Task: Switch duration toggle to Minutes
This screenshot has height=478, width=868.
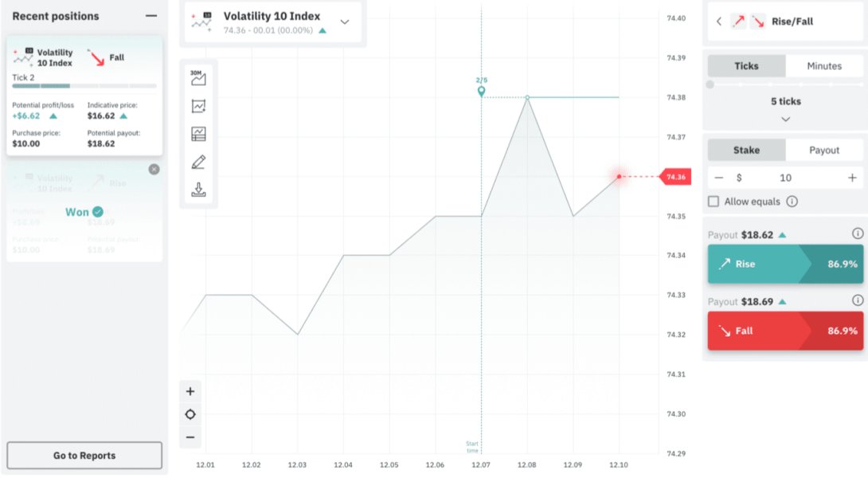Action: tap(824, 66)
